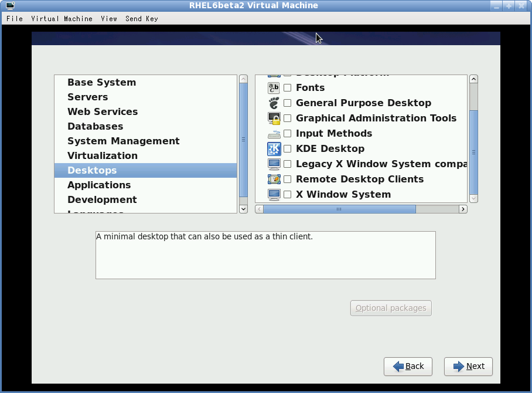Viewport: 532px width, 393px height.
Task: Maximize the RHEL6beta2 Virtual Machine window
Action: pyautogui.click(x=509, y=6)
